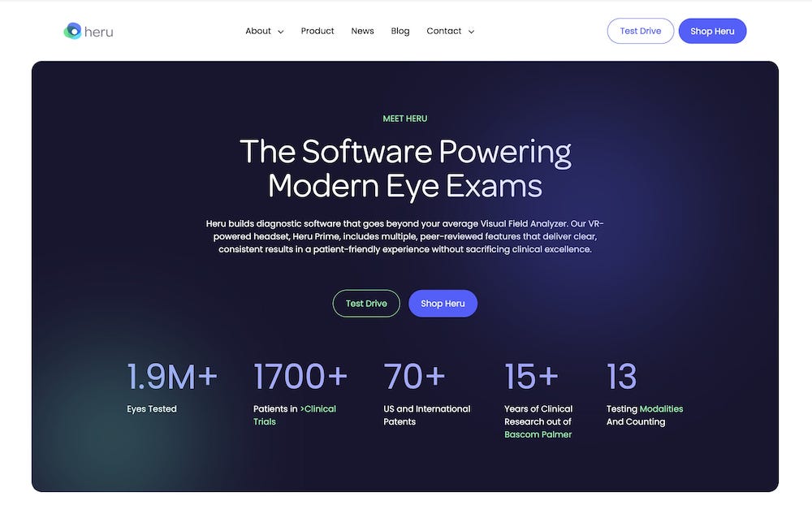Open the Contact menu item
The height and width of the screenshot is (505, 812).
444,31
